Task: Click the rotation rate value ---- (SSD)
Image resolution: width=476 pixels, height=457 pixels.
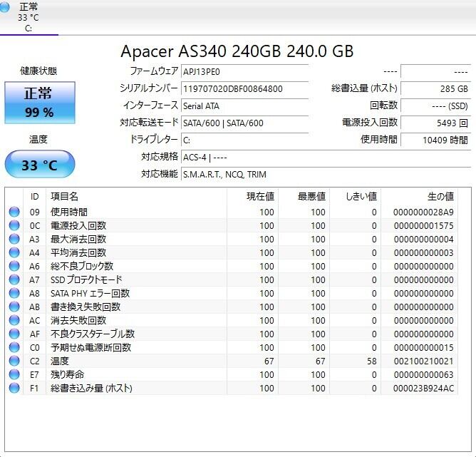Action: (x=435, y=106)
